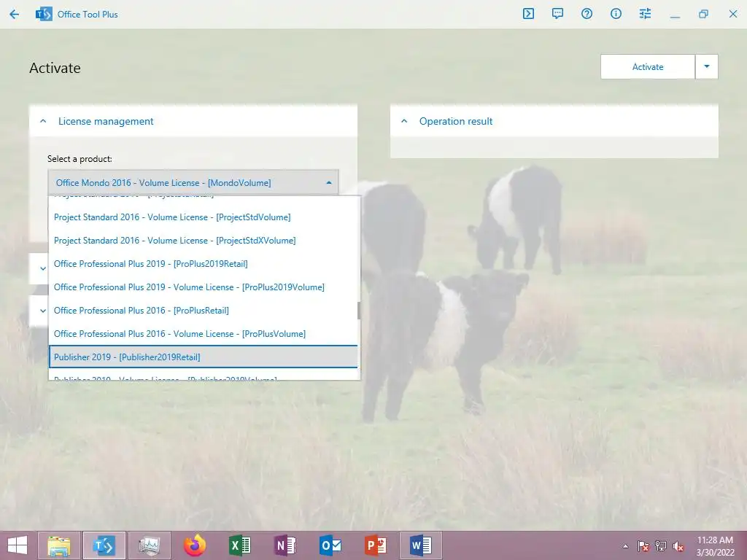Open the about info icon
747x560 pixels.
tap(616, 14)
